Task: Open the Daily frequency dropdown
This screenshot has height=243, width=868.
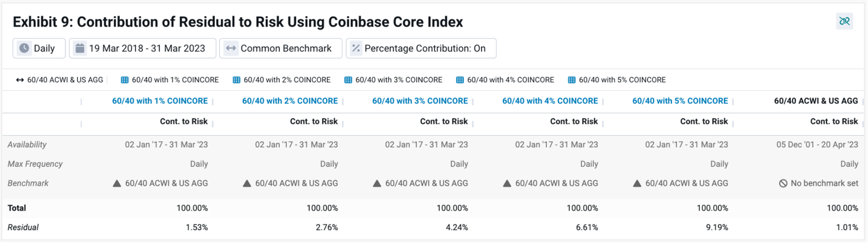Action: tap(39, 48)
